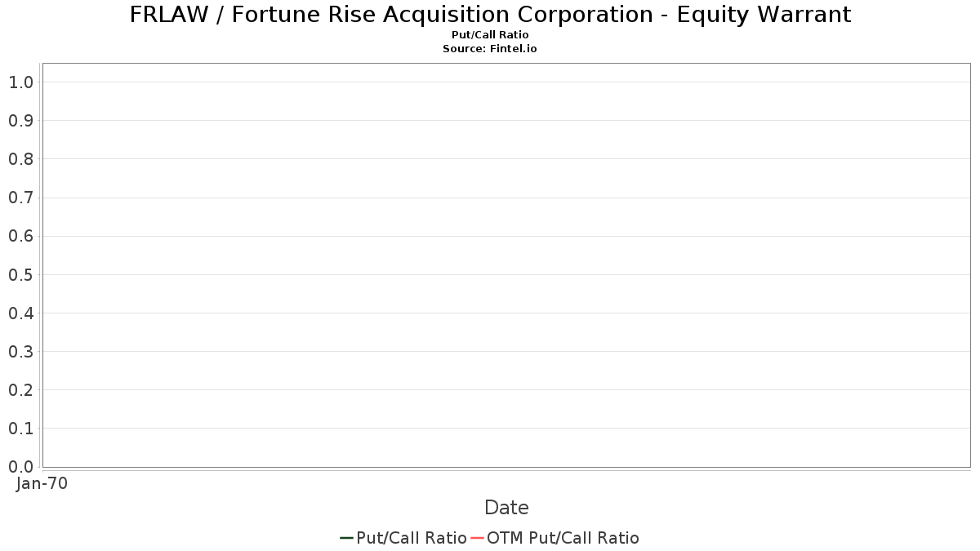Viewport: 980px width, 551px height.
Task: Click the 0.8 y-axis tick label
Action: [20, 158]
